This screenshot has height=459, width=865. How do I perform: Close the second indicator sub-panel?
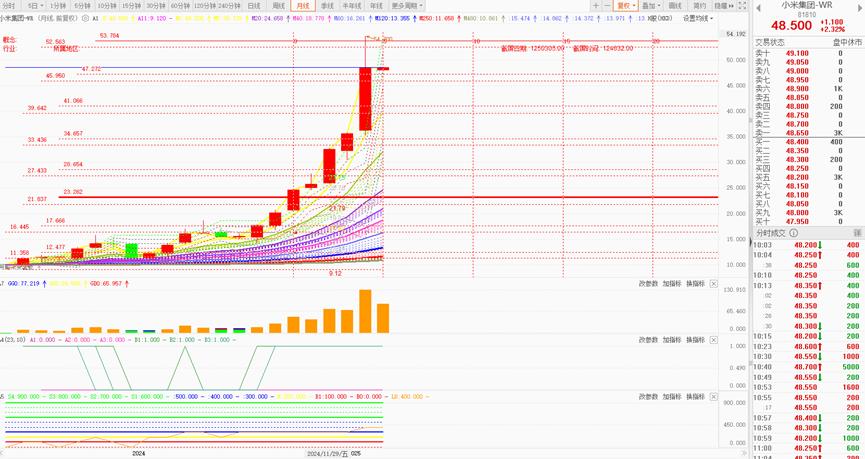pos(714,340)
